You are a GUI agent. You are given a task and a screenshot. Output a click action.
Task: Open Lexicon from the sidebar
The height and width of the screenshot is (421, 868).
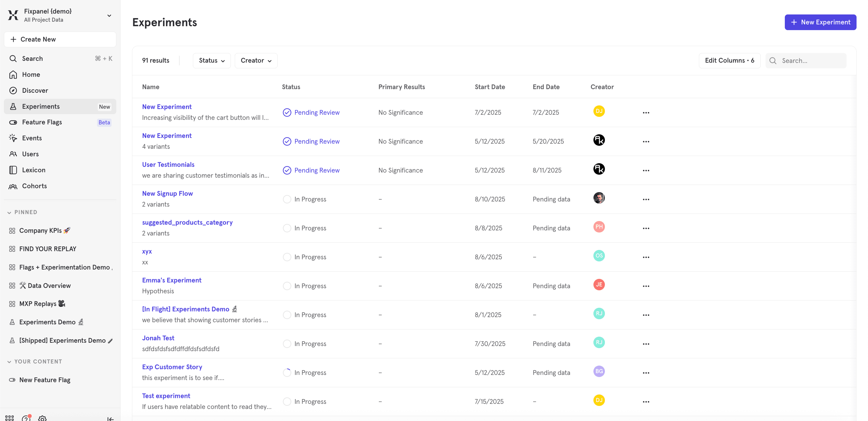34,170
